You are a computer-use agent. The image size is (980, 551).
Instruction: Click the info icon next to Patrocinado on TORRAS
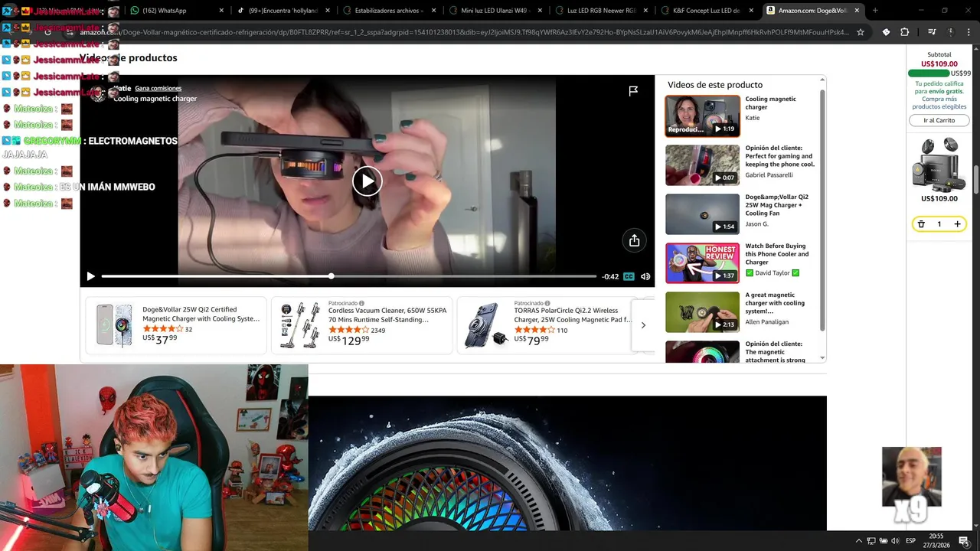(x=547, y=303)
